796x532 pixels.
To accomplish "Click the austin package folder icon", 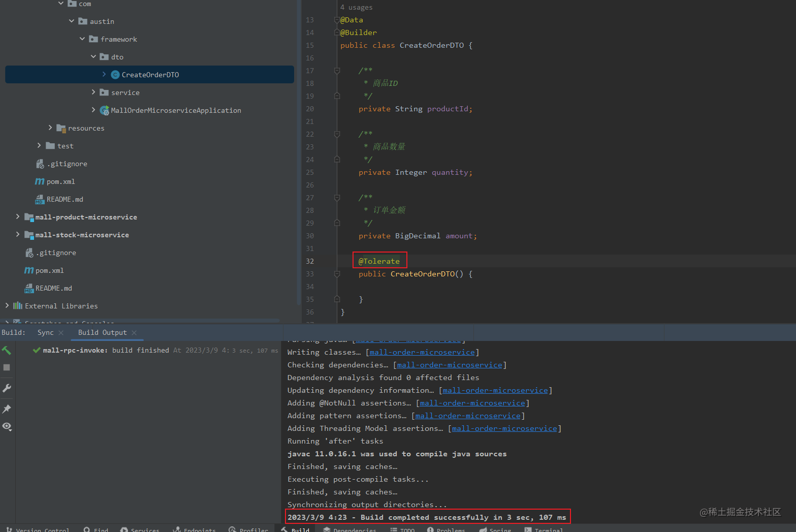I will click(x=83, y=21).
